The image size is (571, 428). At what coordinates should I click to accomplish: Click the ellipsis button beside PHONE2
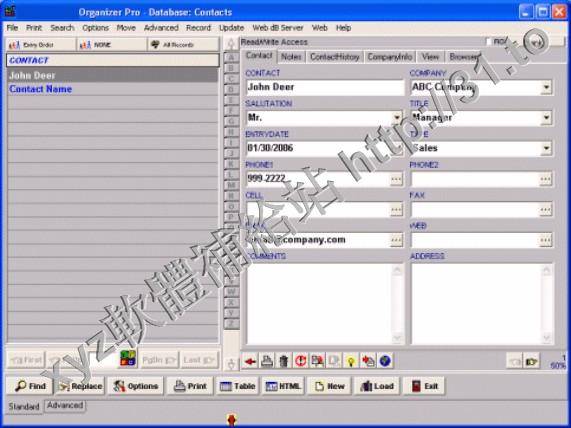(545, 179)
